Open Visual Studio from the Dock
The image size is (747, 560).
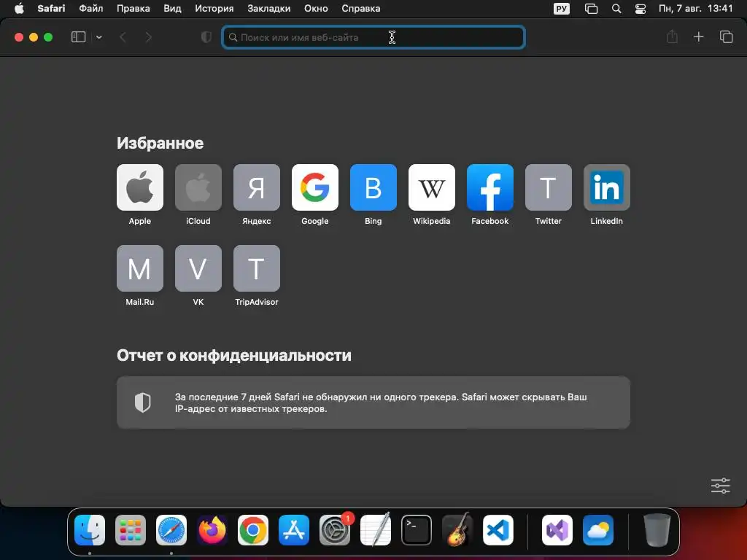point(557,530)
